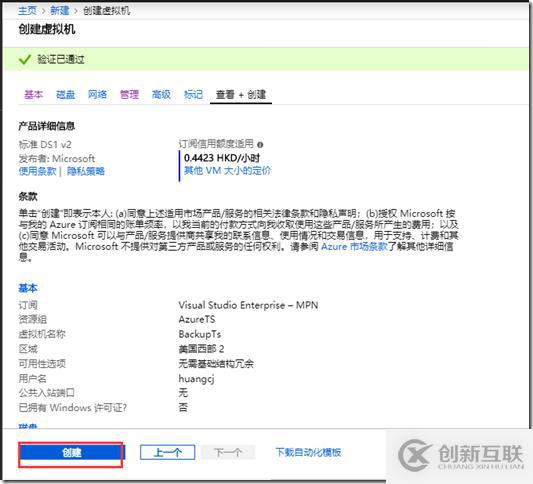Screen dimensions: 533x484
Task: Open the 网络 tab
Action: [98, 94]
